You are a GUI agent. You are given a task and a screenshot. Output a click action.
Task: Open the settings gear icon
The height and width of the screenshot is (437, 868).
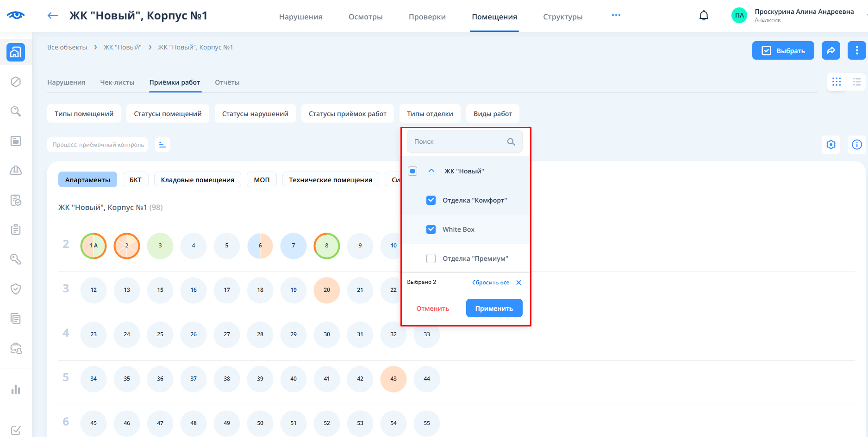pos(831,145)
